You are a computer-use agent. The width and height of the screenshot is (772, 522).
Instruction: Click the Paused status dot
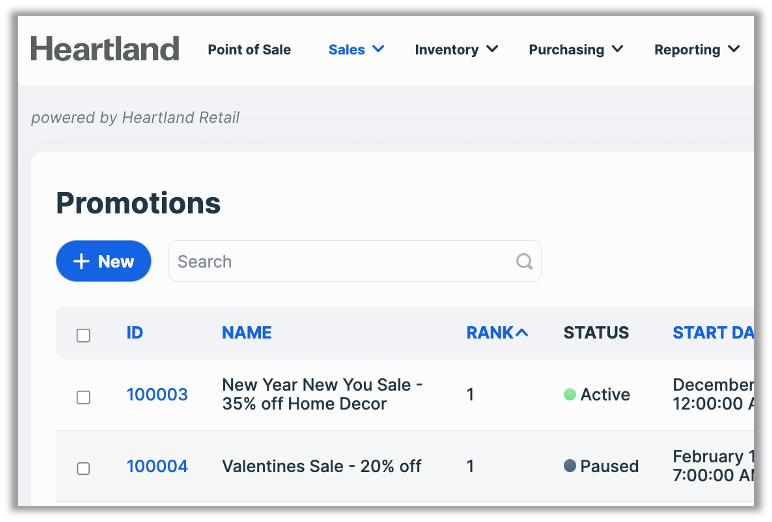tap(570, 466)
